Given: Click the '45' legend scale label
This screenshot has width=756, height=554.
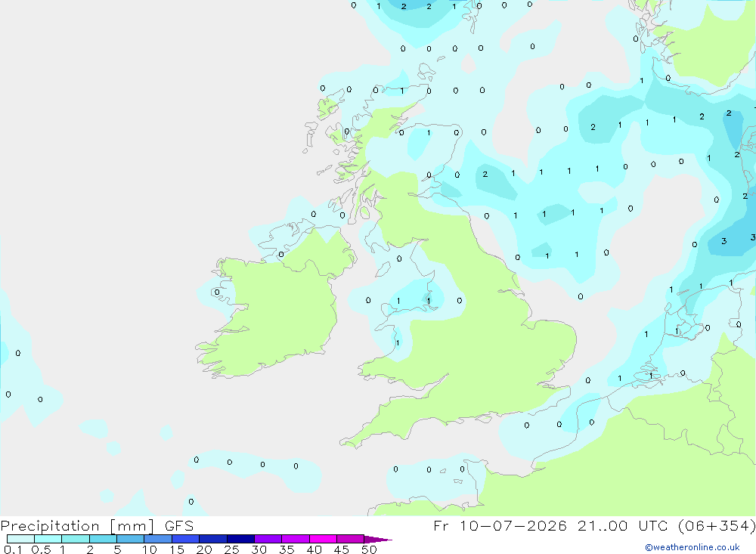Looking at the screenshot, I should (x=342, y=549).
